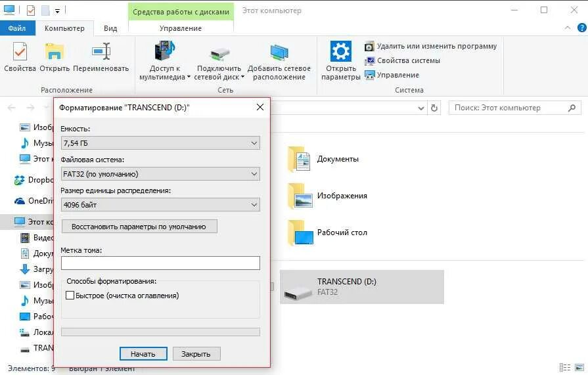Click Dropbox in navigation pane
Viewport: 588px width, 375px height.
coord(34,180)
